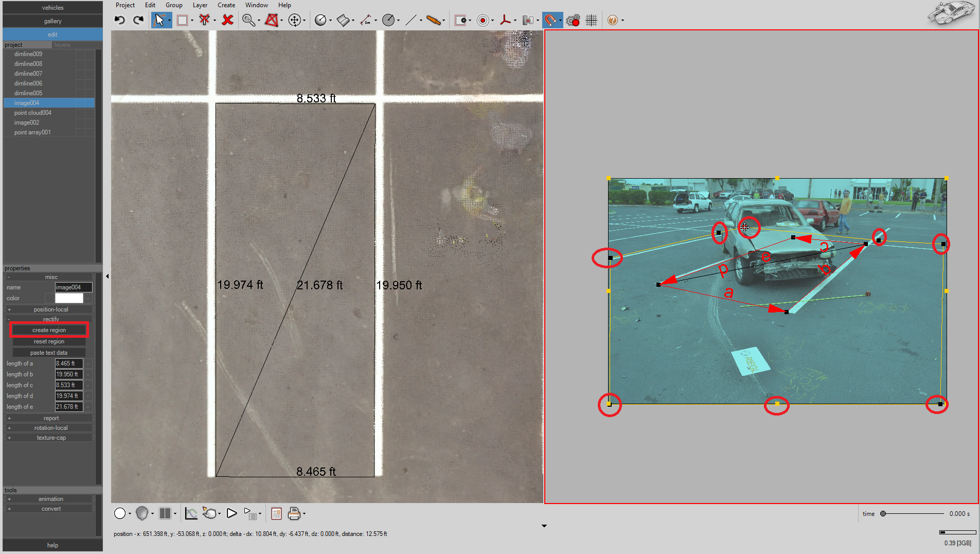The image size is (980, 554).
Task: Toggle the red magnet snap tool
Action: pyautogui.click(x=550, y=20)
